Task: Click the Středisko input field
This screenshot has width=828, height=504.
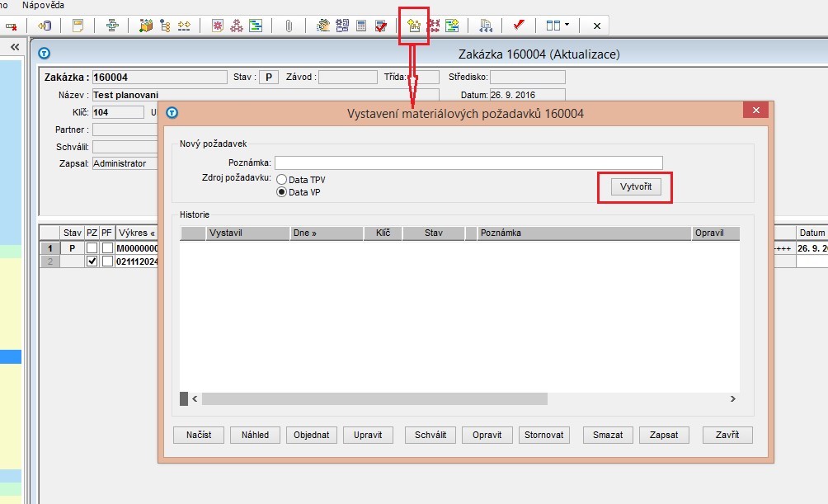Action: point(528,78)
